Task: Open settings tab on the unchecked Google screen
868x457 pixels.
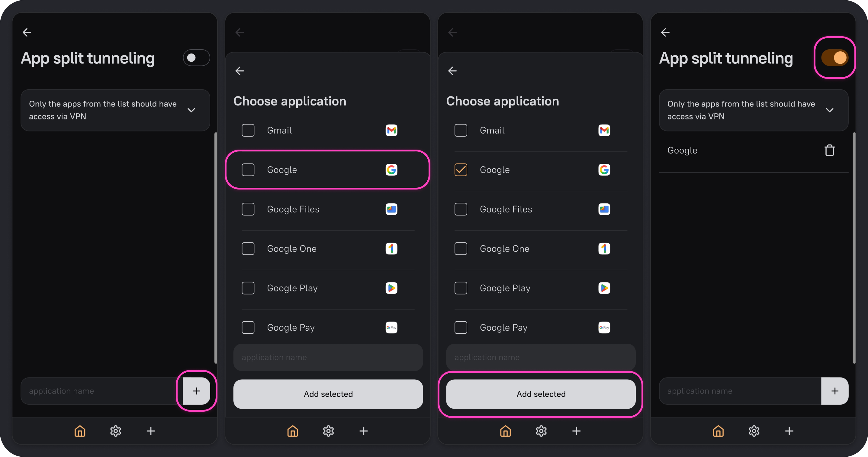Action: [x=328, y=431]
